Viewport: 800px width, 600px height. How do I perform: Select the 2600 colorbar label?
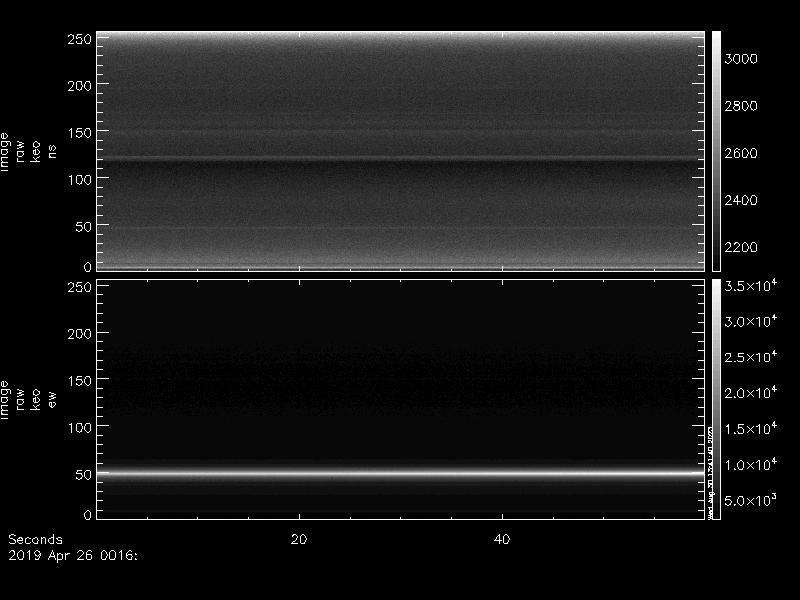(x=741, y=153)
